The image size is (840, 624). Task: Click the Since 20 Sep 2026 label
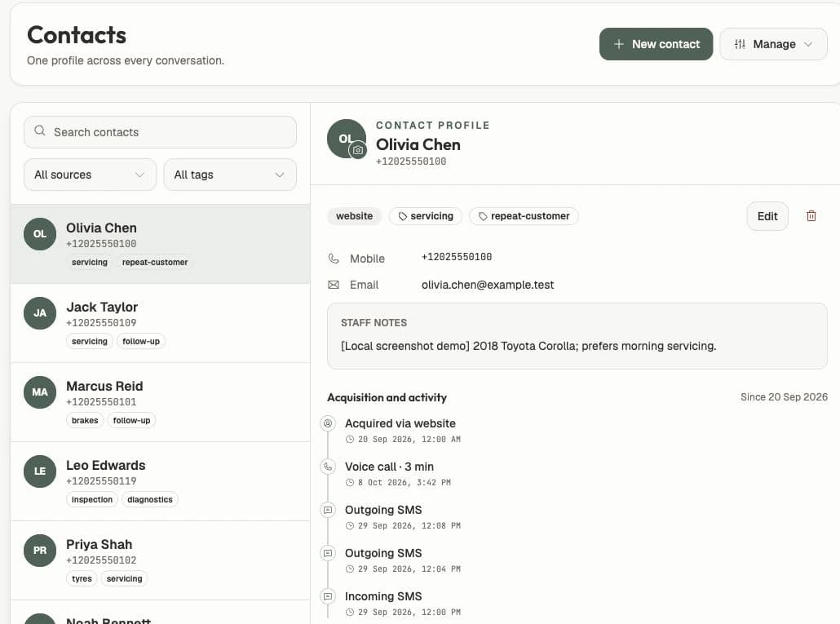pyautogui.click(x=784, y=397)
